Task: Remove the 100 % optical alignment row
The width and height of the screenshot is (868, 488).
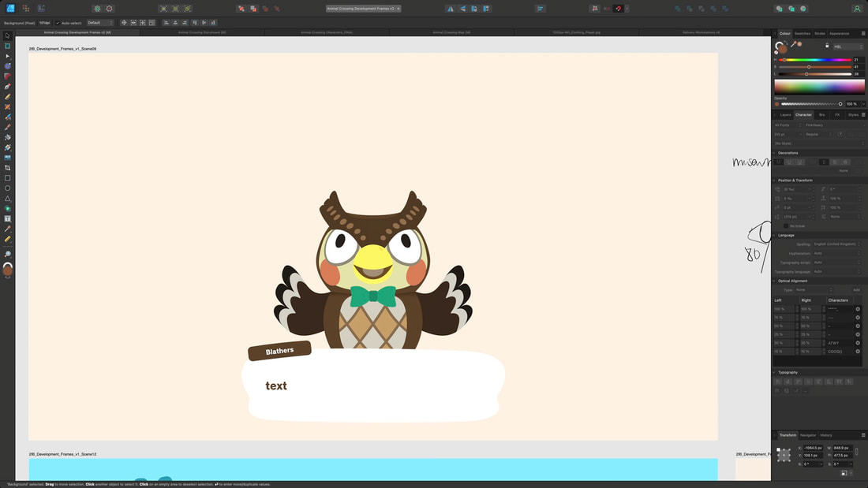Action: click(858, 309)
